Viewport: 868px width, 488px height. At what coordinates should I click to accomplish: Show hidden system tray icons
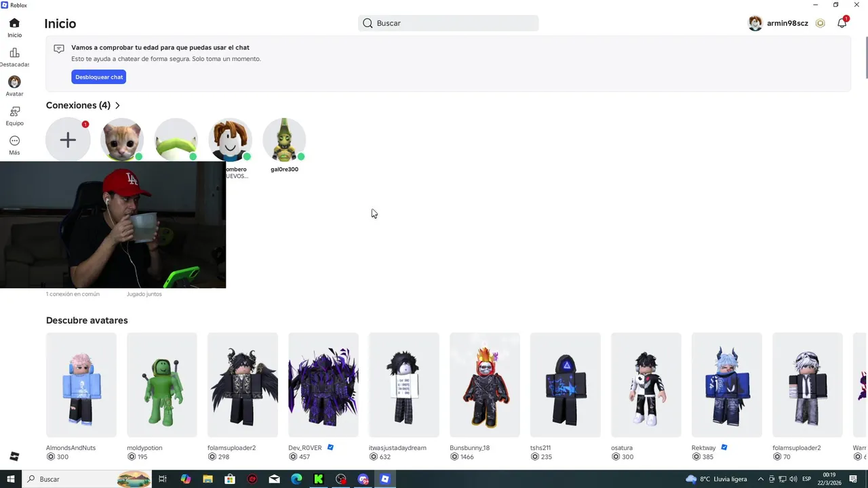click(x=761, y=479)
